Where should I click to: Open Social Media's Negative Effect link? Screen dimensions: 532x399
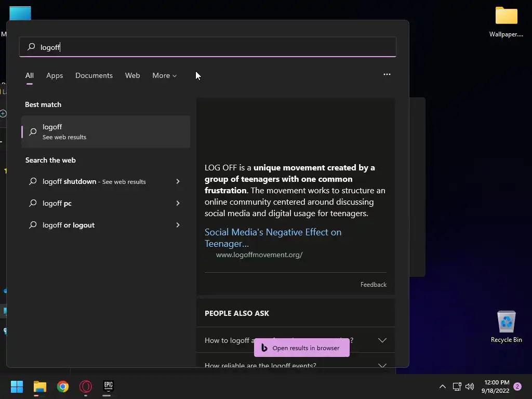(x=273, y=238)
